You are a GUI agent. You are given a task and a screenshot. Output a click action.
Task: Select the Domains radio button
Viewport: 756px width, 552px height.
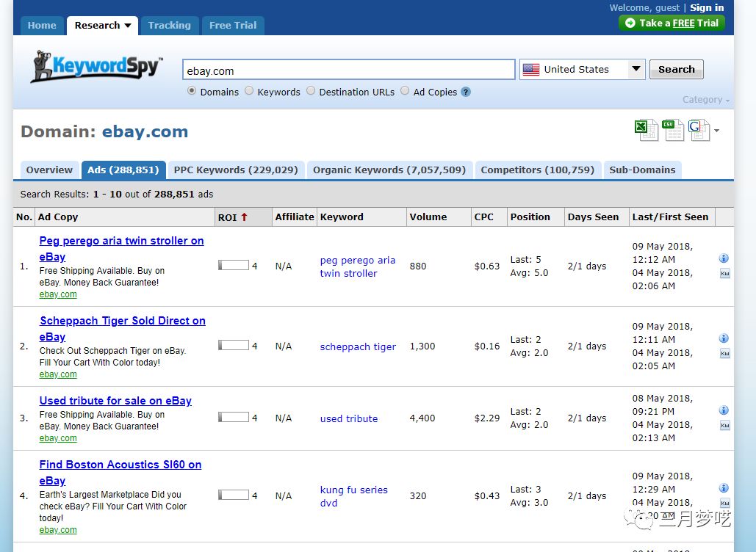click(x=192, y=90)
